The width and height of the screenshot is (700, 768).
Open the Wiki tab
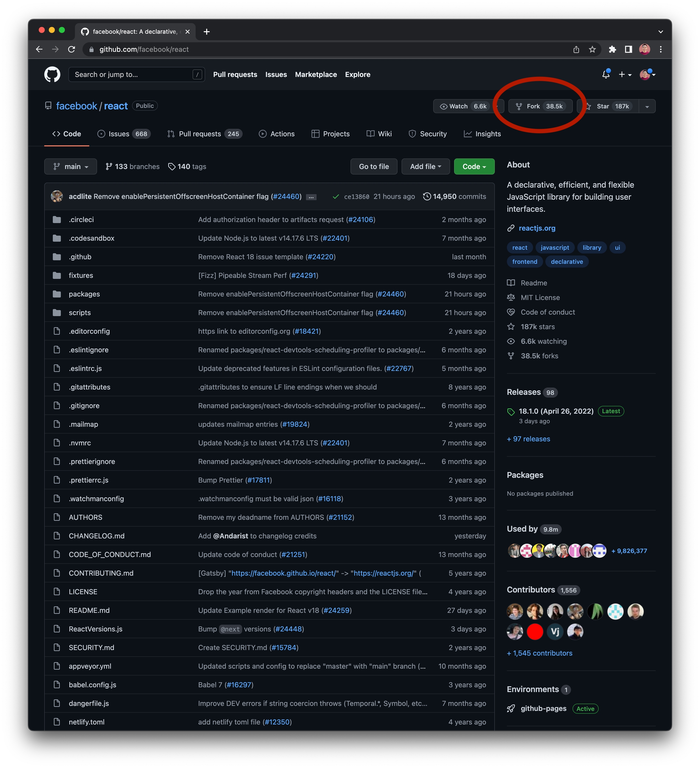pyautogui.click(x=379, y=134)
